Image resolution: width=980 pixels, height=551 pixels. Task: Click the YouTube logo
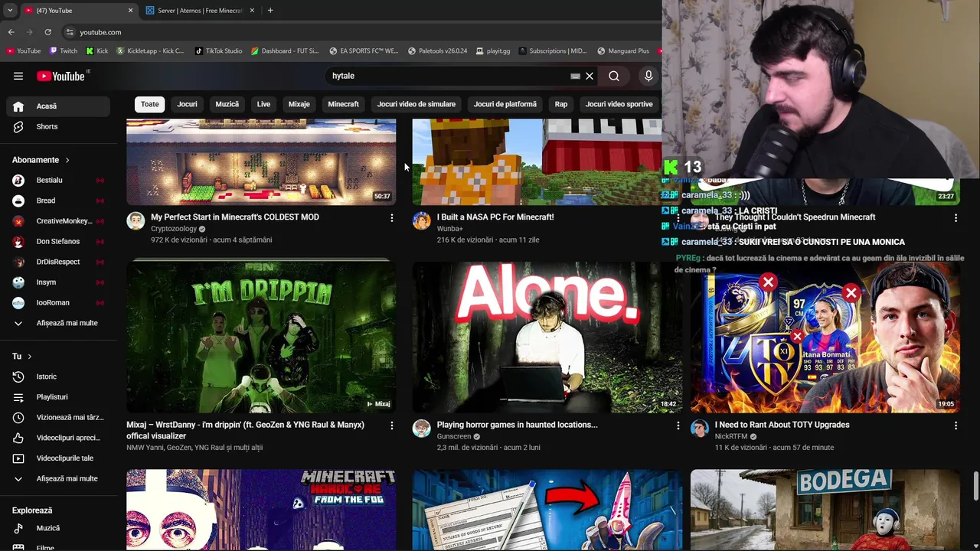pos(60,76)
